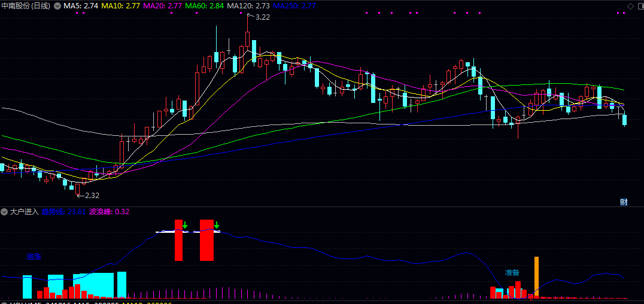Click the 2.32 low price marker
The width and height of the screenshot is (644, 304).
(x=92, y=196)
